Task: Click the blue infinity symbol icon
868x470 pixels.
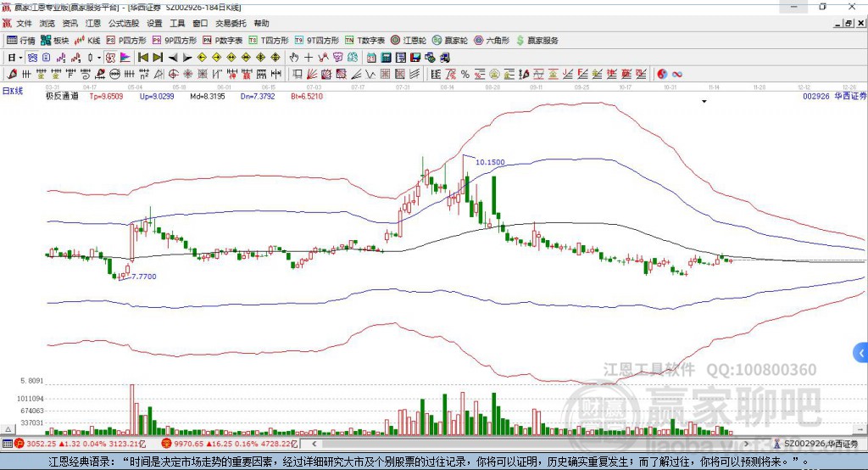Action: pyautogui.click(x=677, y=74)
